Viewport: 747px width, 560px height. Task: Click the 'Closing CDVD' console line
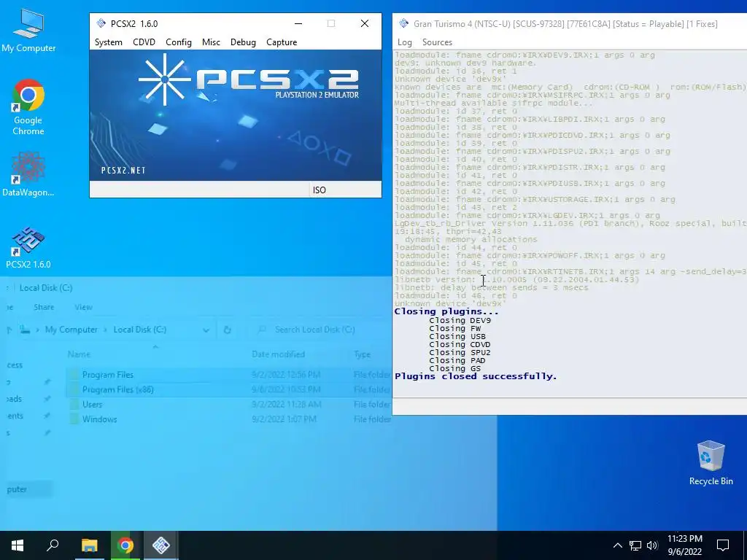pyautogui.click(x=460, y=344)
